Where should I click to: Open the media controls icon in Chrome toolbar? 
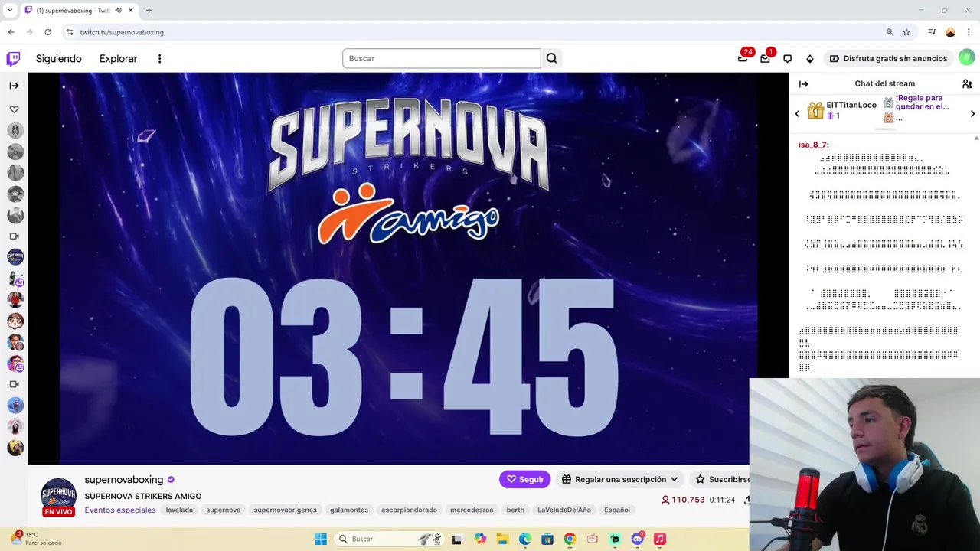pos(932,32)
